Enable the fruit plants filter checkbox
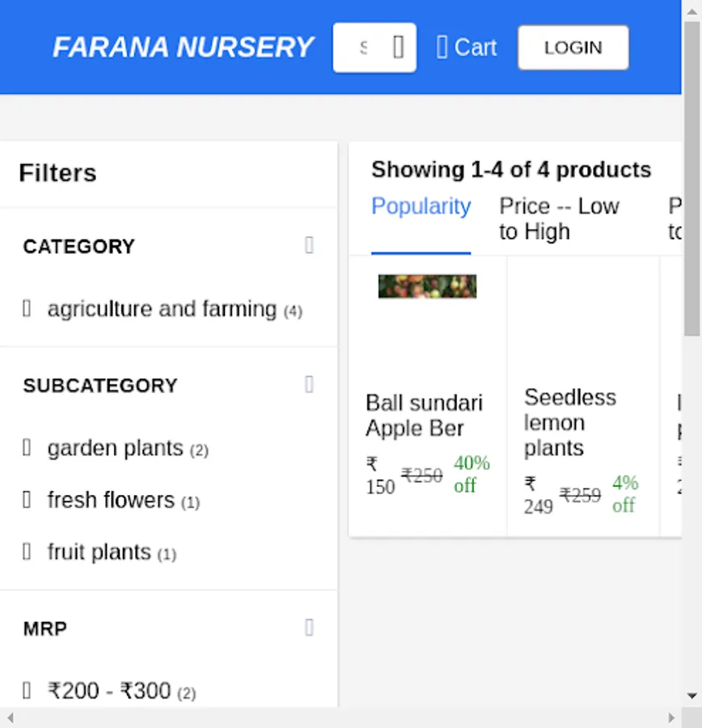 27,552
